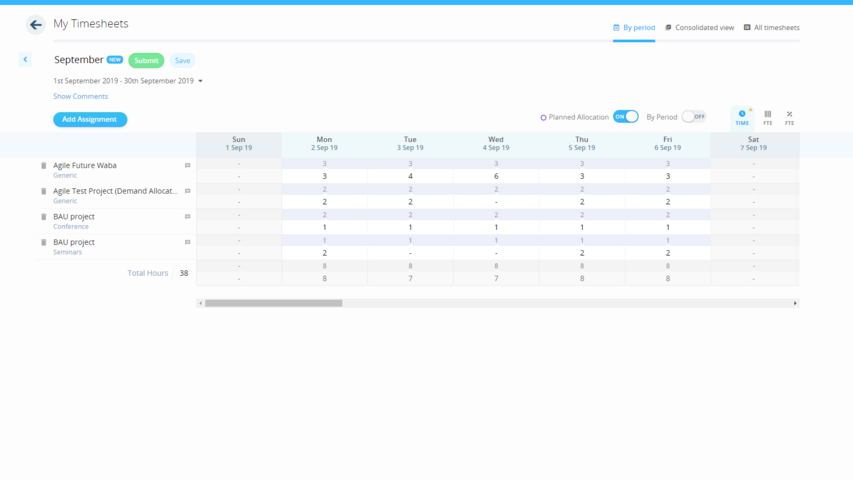Select the FTE percentage view icon

pos(789,117)
